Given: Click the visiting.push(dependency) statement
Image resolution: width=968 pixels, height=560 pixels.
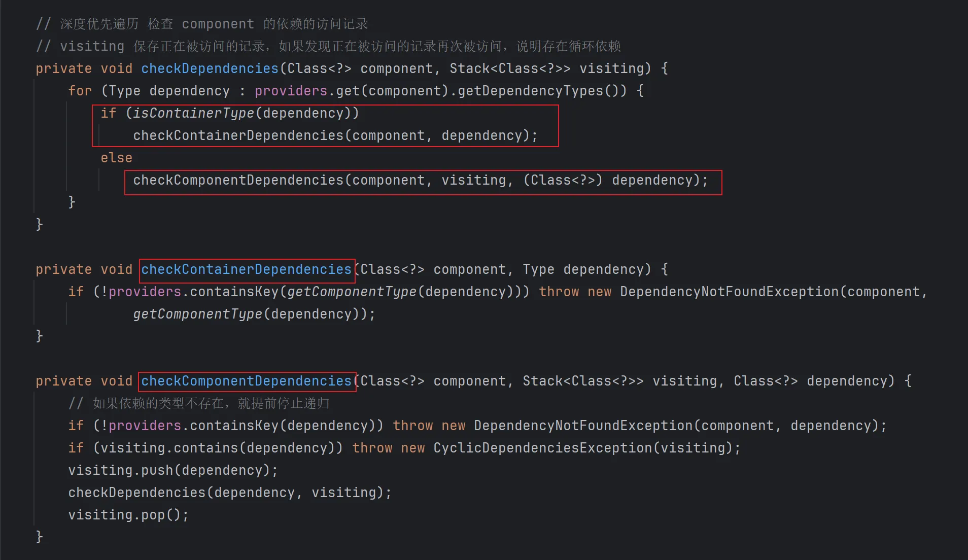Looking at the screenshot, I should coord(172,470).
